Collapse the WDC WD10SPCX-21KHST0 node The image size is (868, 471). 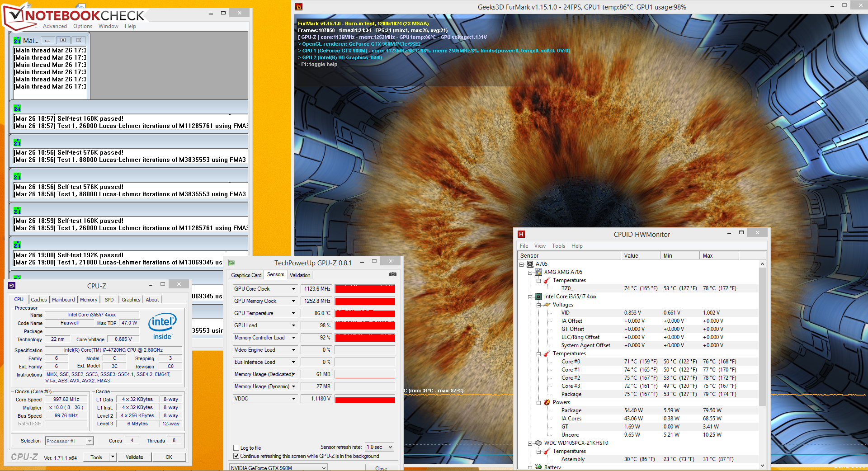530,443
